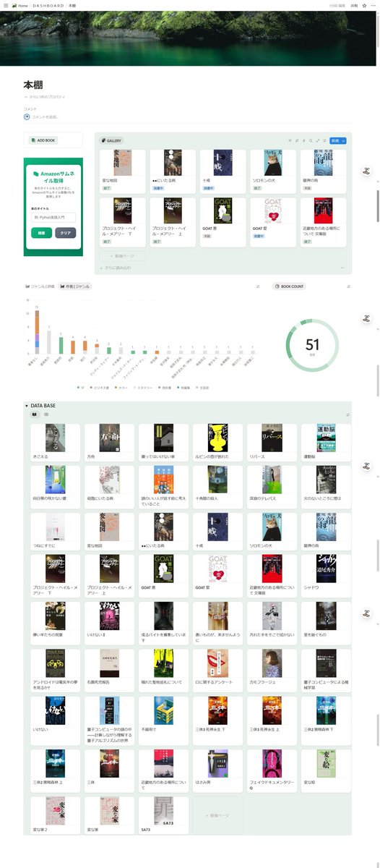This screenshot has height=868, width=380.
Task: Open the page options ellipsis menu
Action: [x=373, y=5]
